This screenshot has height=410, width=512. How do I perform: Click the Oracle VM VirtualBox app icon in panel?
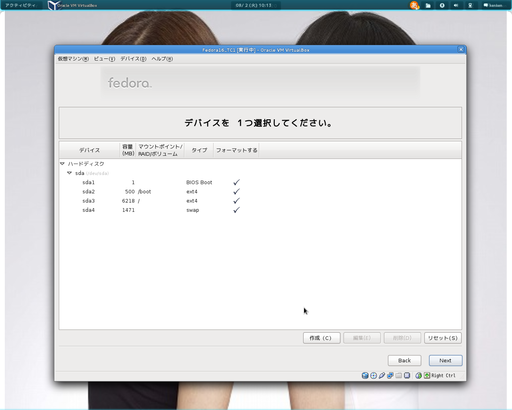pyautogui.click(x=54, y=5)
